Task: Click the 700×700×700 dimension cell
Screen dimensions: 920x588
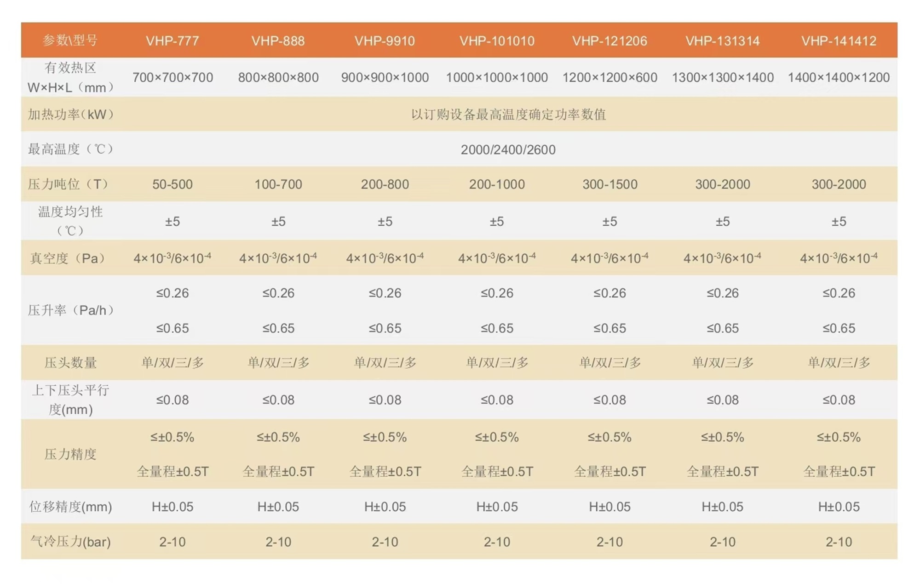Action: coord(172,77)
